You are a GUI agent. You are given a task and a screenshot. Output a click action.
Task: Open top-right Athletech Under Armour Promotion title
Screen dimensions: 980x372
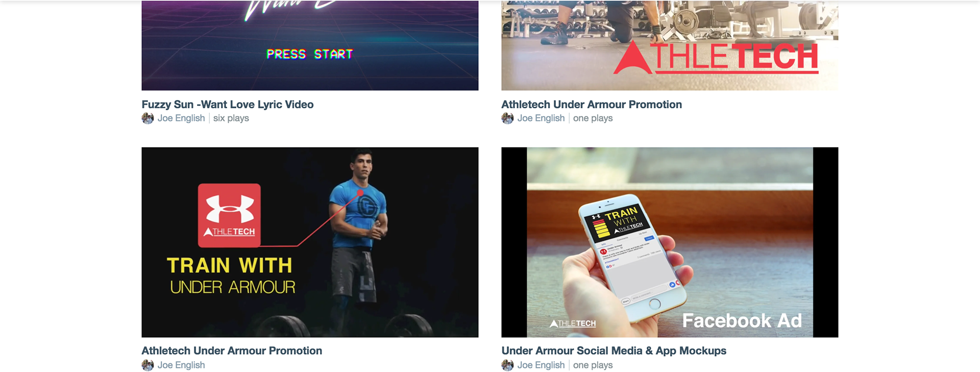(592, 104)
